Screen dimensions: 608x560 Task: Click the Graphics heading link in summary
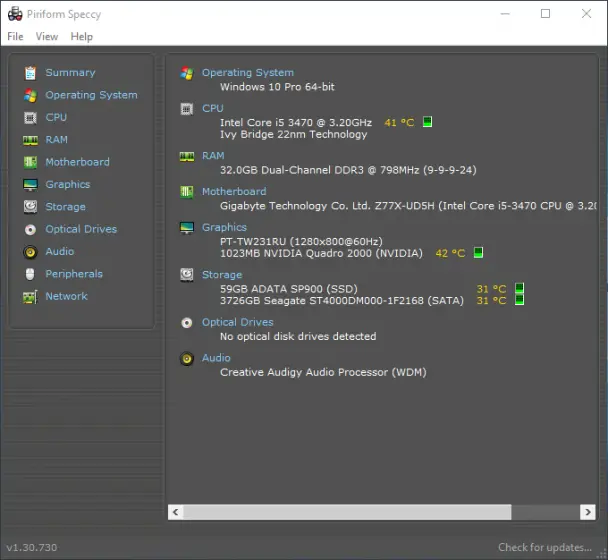coord(224,227)
